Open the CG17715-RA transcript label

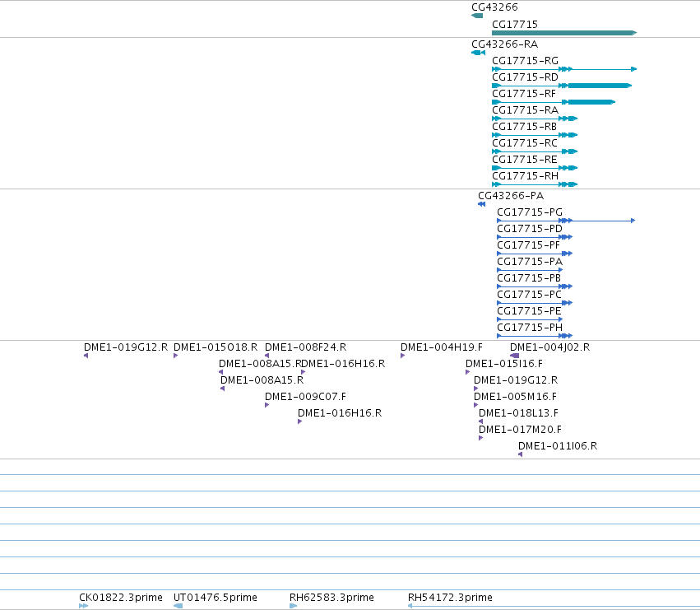(x=525, y=110)
